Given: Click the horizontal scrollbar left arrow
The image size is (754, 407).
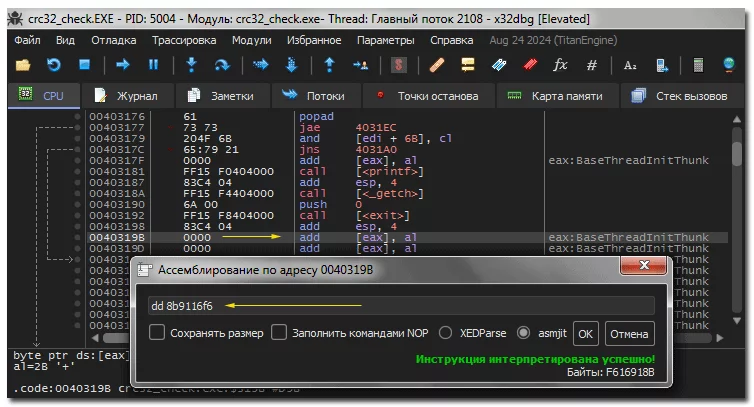Looking at the screenshot, I should 95,338.
